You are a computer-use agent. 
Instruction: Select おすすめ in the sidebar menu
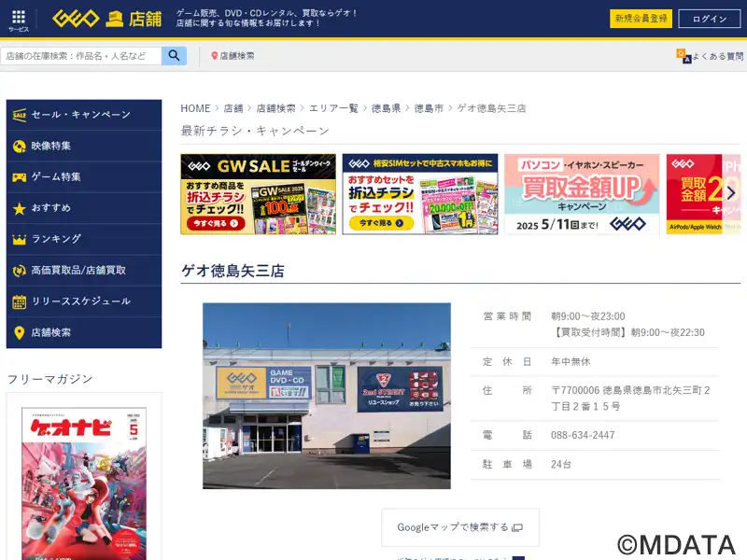(x=84, y=208)
